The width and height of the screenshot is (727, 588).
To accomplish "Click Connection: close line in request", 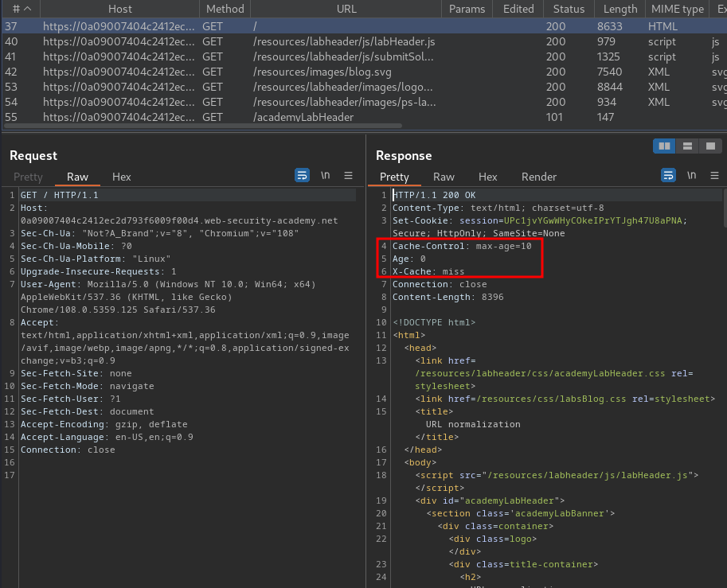I will (68, 450).
